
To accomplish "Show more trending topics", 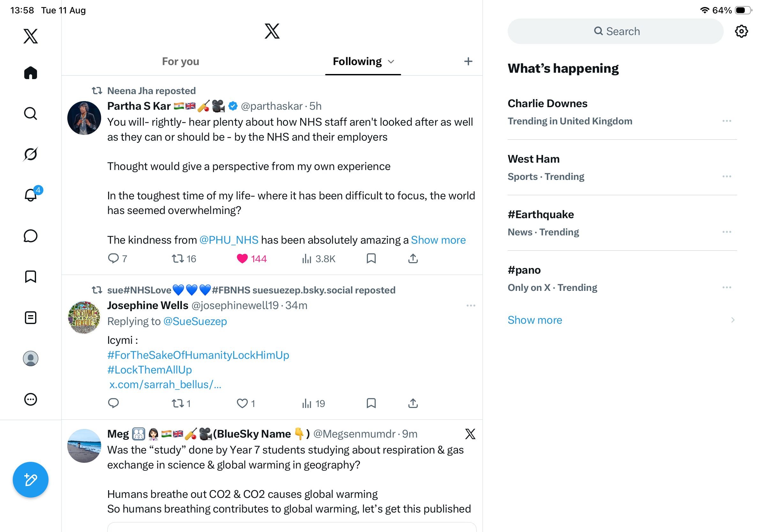I will [x=535, y=320].
